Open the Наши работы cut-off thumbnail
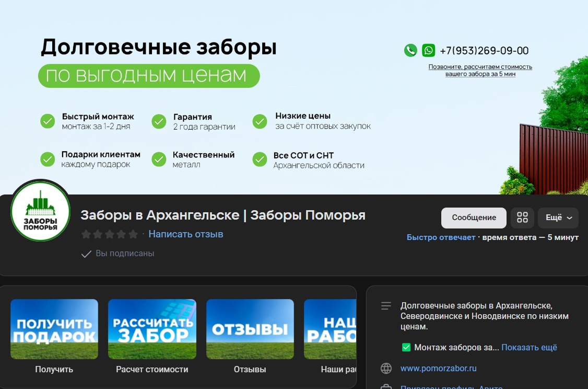 [330, 329]
